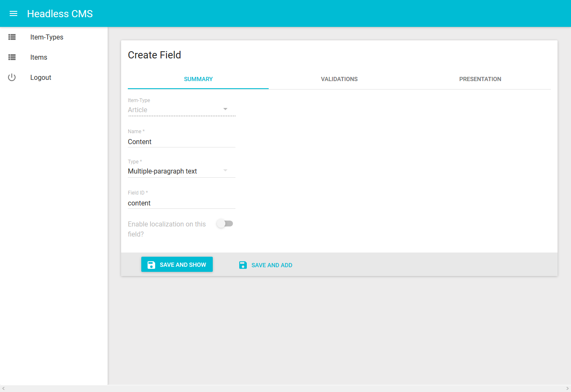Click the Create Field heading
The width and height of the screenshot is (571, 392).
coord(154,55)
